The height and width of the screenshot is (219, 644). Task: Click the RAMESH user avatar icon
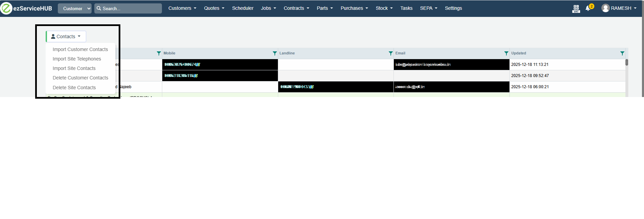click(x=605, y=8)
